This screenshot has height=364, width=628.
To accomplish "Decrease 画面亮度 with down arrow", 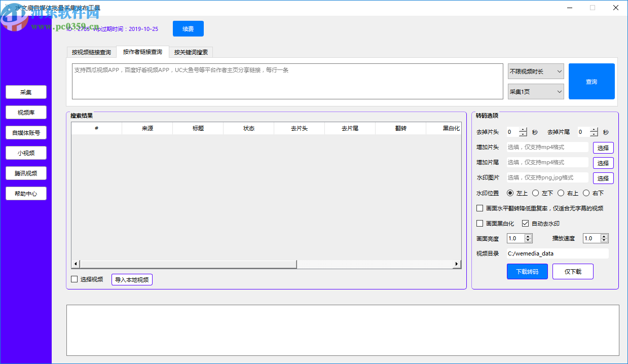I will [529, 241].
